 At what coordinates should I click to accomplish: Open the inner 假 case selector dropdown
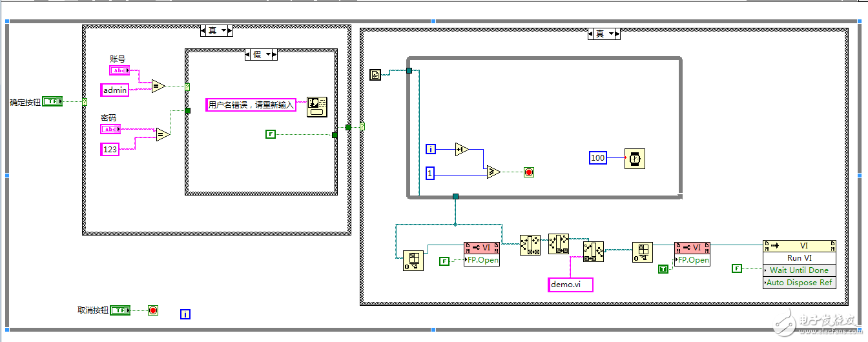tap(261, 54)
